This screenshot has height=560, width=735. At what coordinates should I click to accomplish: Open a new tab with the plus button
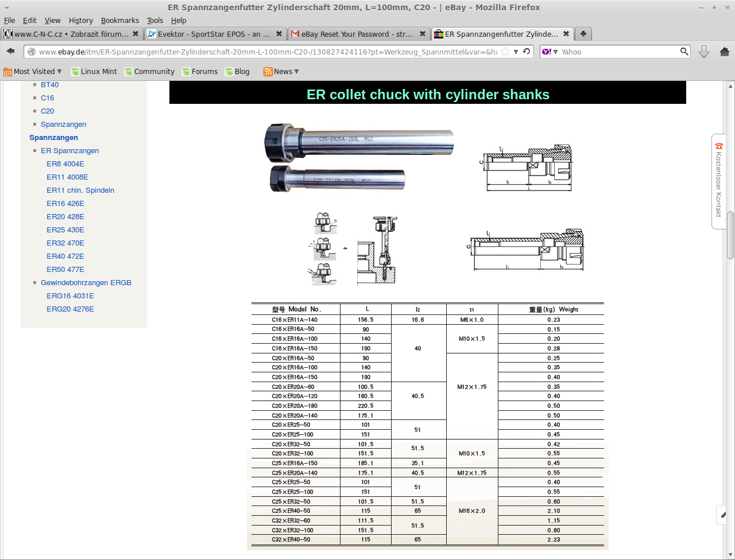point(583,34)
